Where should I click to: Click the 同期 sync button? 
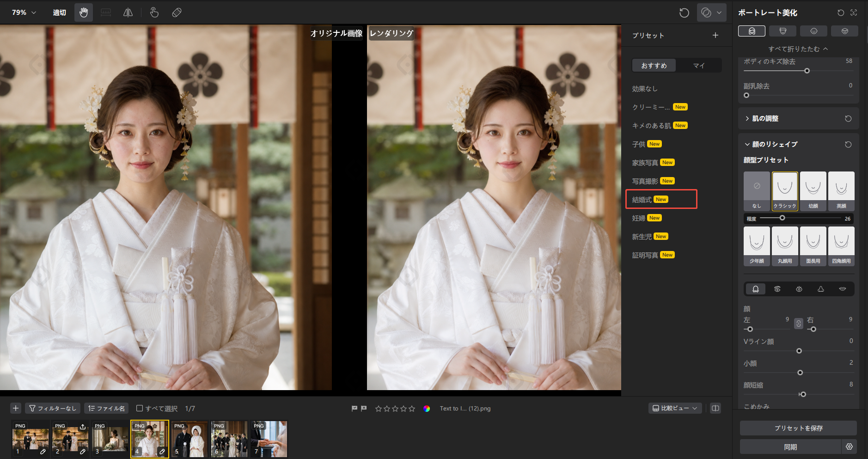tap(790, 447)
